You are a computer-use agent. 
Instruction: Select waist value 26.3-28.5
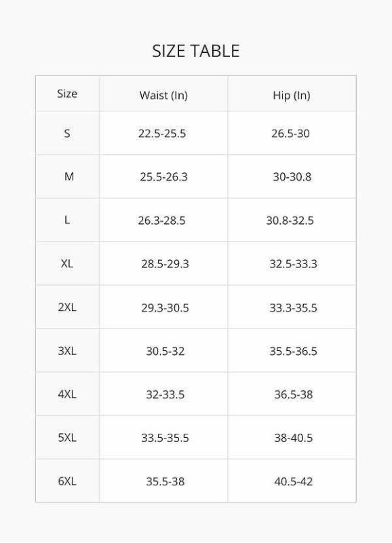pos(161,220)
